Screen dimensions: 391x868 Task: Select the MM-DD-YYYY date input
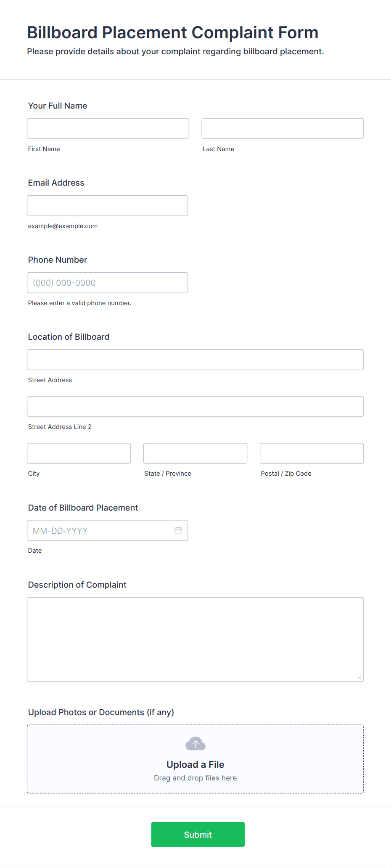coord(108,530)
